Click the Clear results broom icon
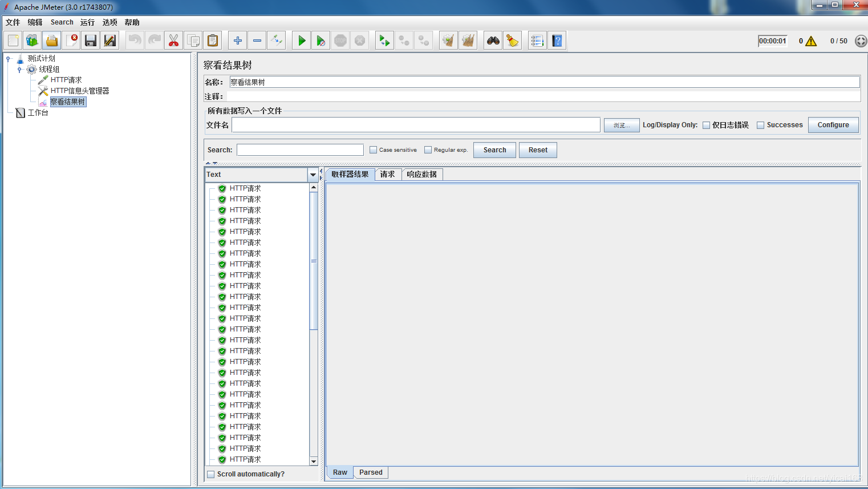 (x=449, y=41)
